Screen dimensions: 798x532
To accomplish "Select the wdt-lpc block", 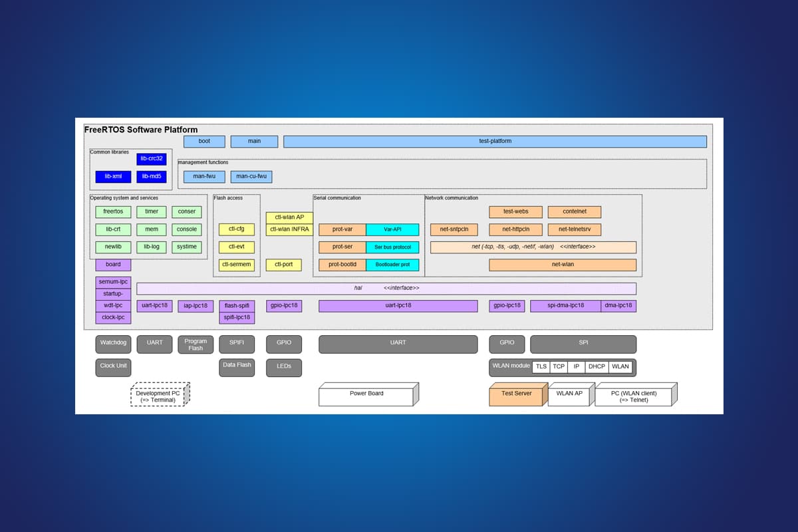I will coord(113,306).
